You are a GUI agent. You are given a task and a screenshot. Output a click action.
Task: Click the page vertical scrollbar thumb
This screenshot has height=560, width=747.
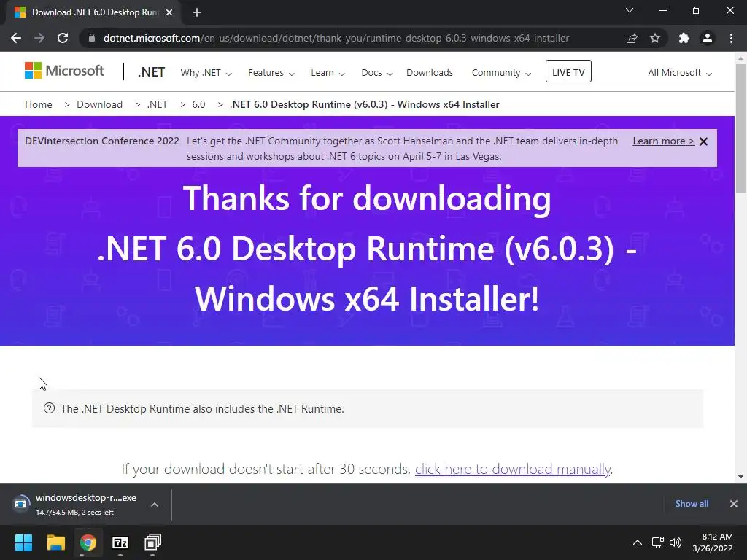[740, 128]
